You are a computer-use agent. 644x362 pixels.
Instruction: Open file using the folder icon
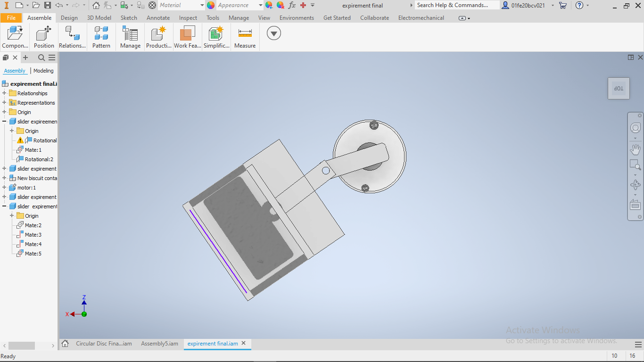click(36, 5)
